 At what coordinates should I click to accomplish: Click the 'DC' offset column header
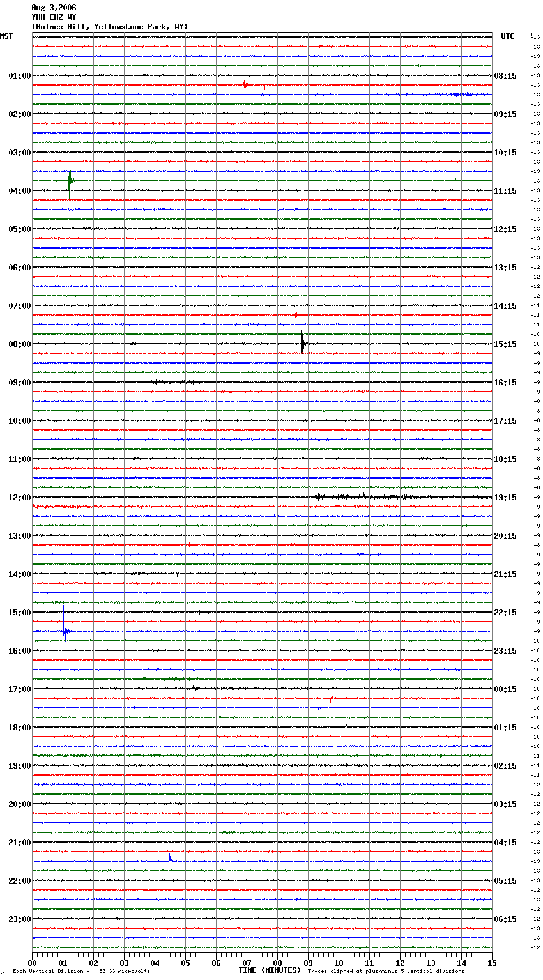[x=530, y=34]
